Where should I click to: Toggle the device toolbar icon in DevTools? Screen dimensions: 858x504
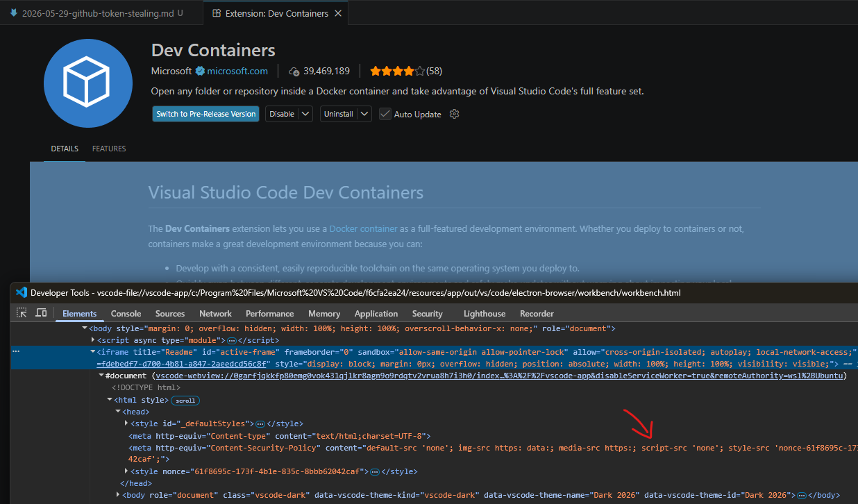click(41, 313)
